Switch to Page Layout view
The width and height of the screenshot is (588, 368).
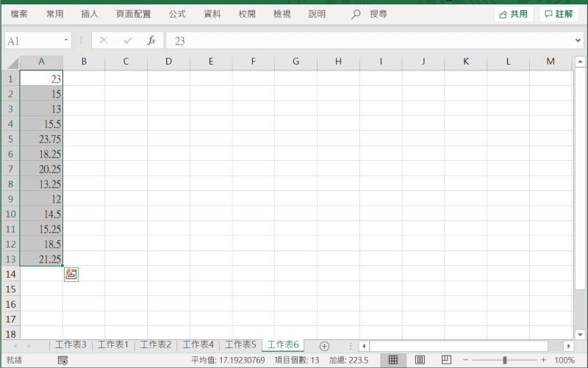point(420,360)
